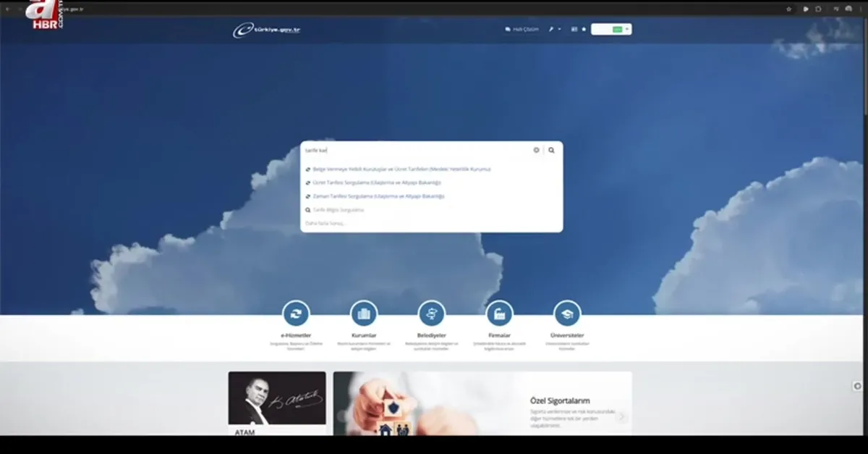Click the 'Üniversiteler' label text
Screen dimensions: 868x454
click(x=567, y=336)
